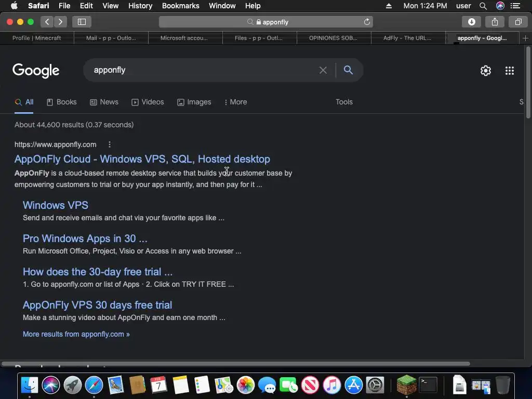Select the Images search filter
Viewport: 532px width, 399px height.
194,102
